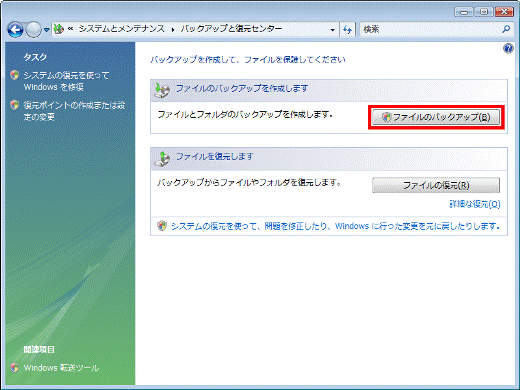The width and height of the screenshot is (520, 390).
Task: Click the magnifying glass search icon
Action: pos(506,29)
